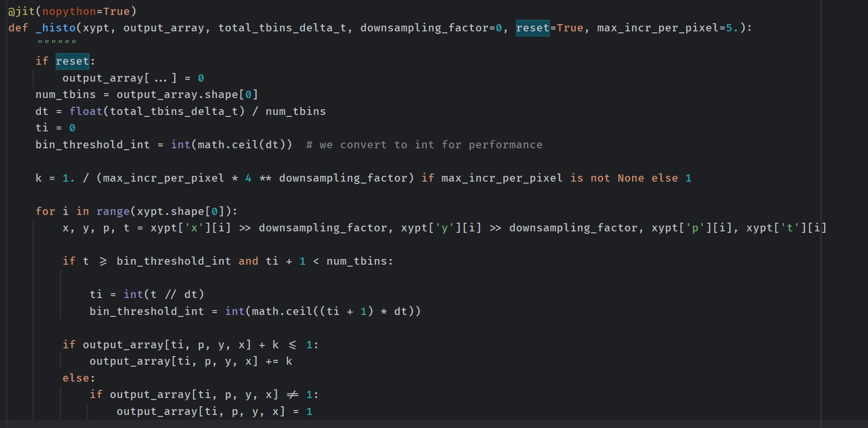The image size is (868, 428).
Task: Click the ≠ operator in the nested if
Action: 293,395
